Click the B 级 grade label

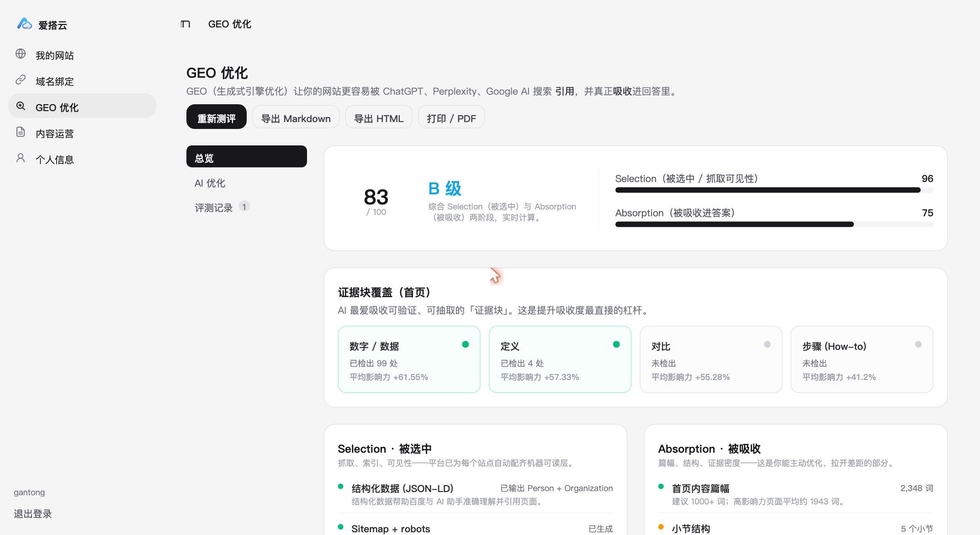445,188
